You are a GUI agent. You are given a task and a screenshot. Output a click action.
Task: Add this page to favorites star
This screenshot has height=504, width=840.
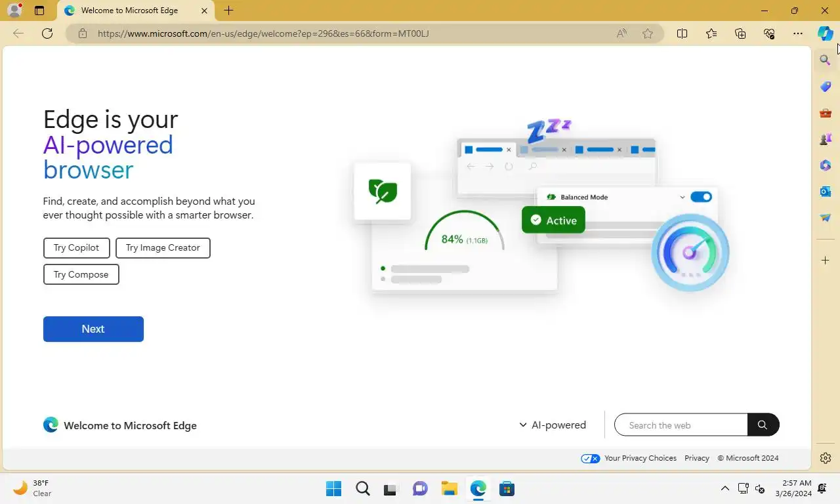[x=648, y=33]
